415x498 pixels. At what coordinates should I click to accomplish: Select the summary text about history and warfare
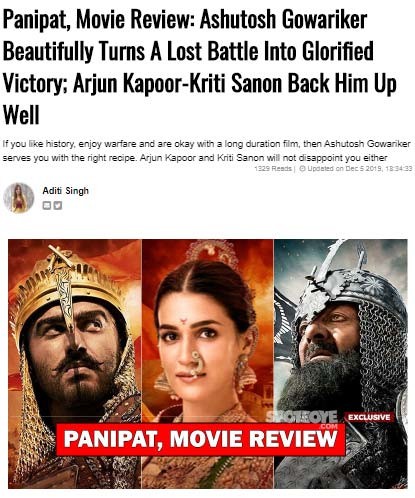click(207, 151)
